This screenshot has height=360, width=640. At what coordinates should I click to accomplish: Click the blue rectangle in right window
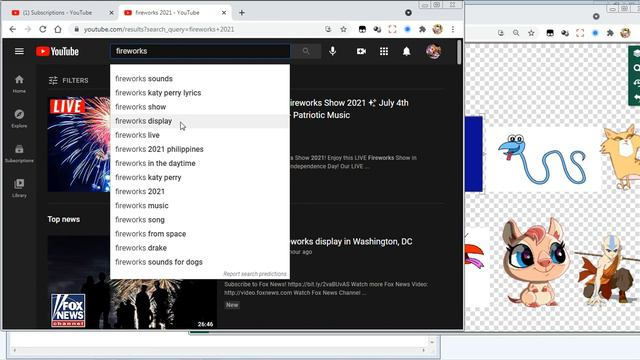point(474,154)
